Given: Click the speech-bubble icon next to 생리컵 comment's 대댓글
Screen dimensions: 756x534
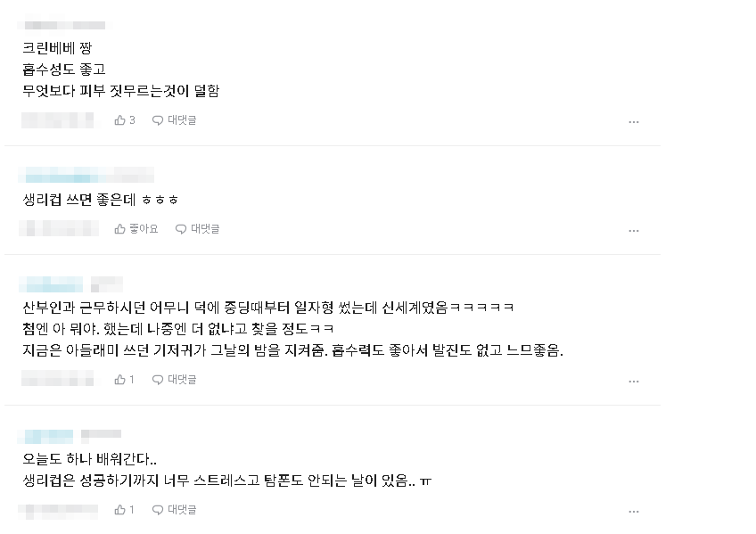Looking at the screenshot, I should point(181,229).
